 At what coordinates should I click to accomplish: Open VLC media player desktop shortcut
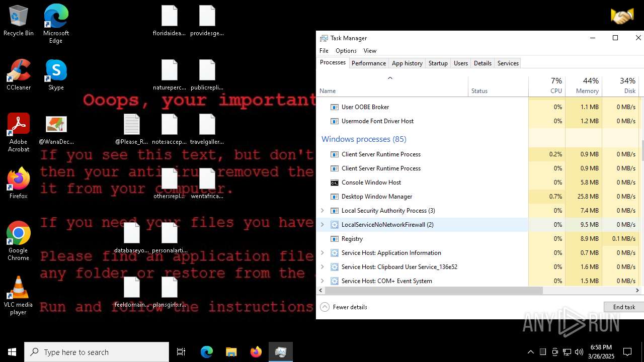pyautogui.click(x=19, y=296)
